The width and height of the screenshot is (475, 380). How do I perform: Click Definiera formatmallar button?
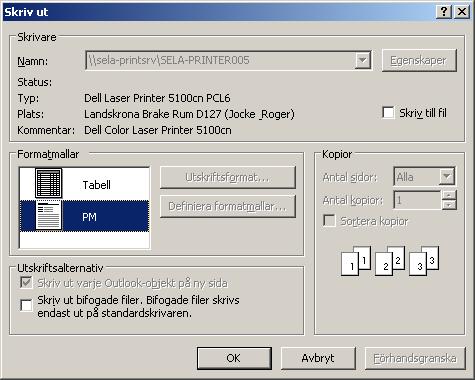(x=228, y=206)
